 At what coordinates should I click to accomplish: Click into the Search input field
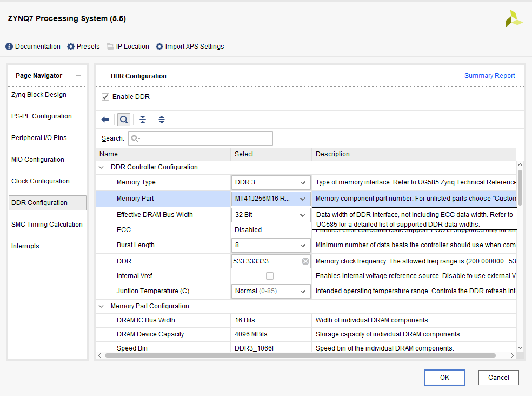click(201, 138)
